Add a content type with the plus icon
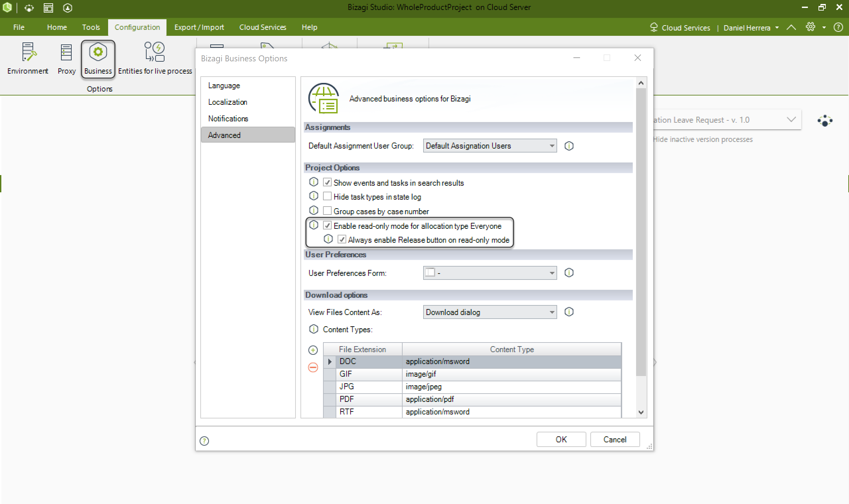 313,350
